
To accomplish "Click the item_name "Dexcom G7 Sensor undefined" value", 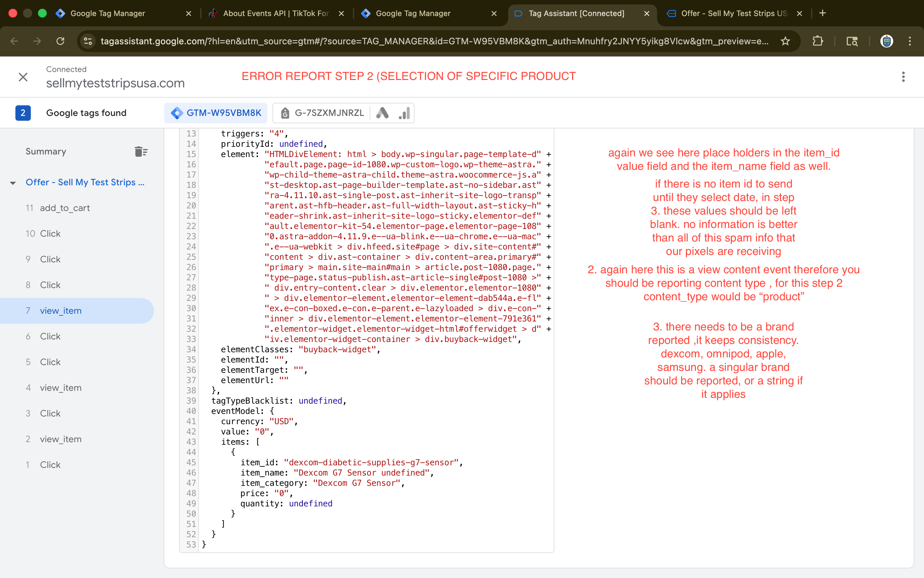I will [x=361, y=473].
